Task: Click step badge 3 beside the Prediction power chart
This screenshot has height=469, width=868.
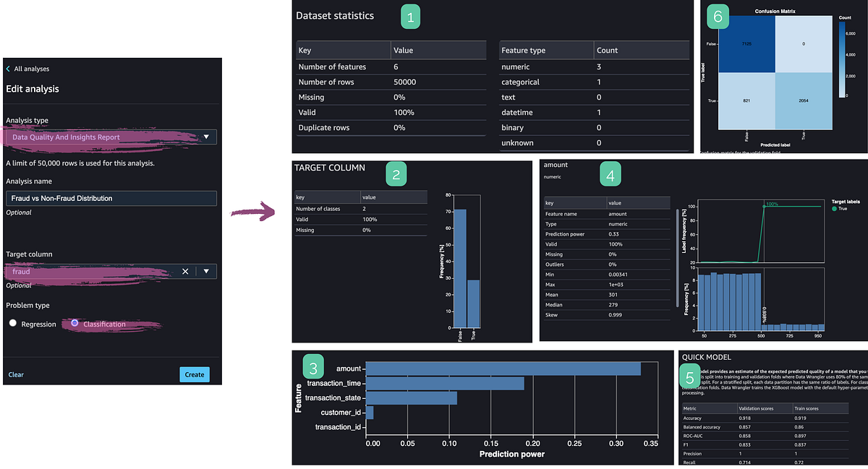Action: tap(313, 367)
